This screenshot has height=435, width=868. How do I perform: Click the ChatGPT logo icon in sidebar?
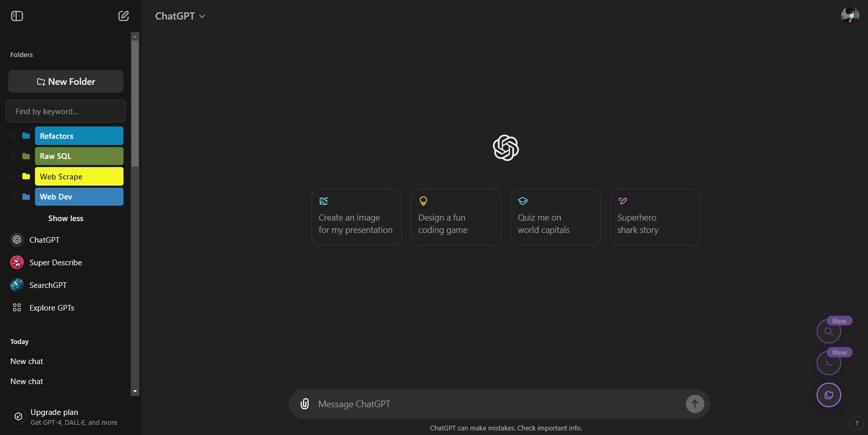pos(17,240)
